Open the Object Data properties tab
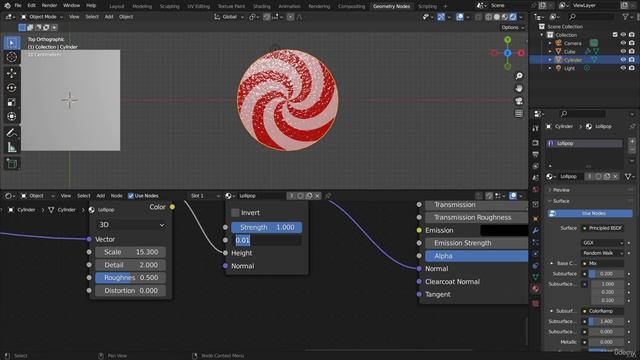The image size is (640, 360). coord(536,277)
